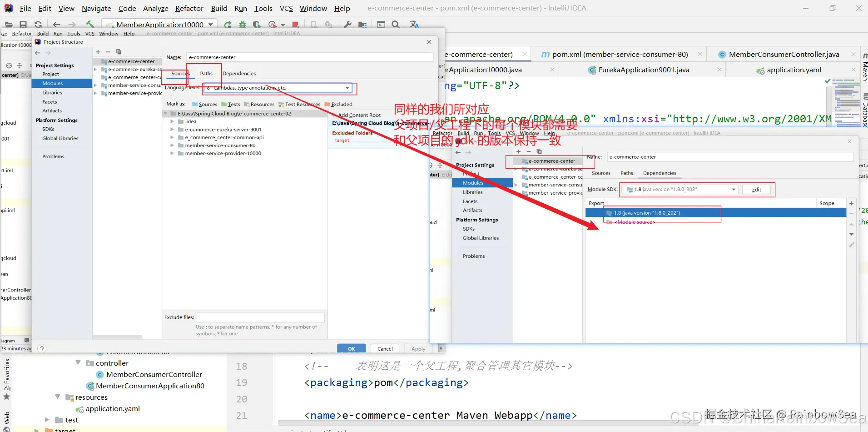Screen dimensions: 868x432
Task: Open the application.yaml editor tab
Action: point(794,70)
